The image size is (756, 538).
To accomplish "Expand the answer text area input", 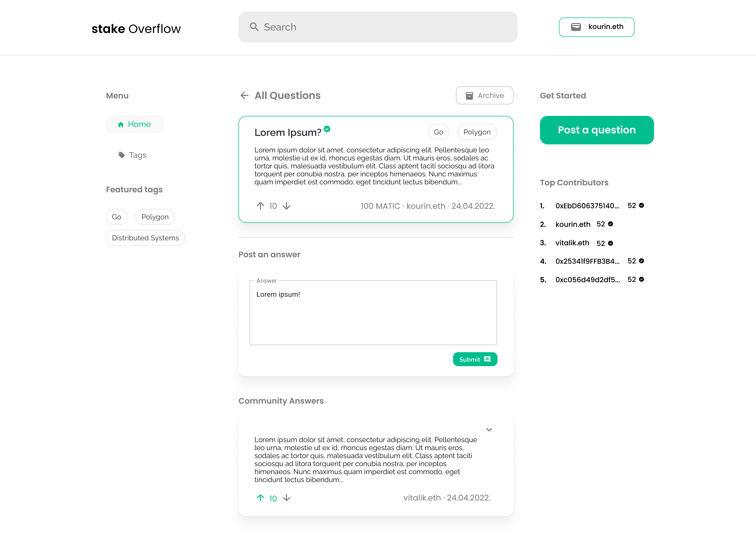I will 494,342.
